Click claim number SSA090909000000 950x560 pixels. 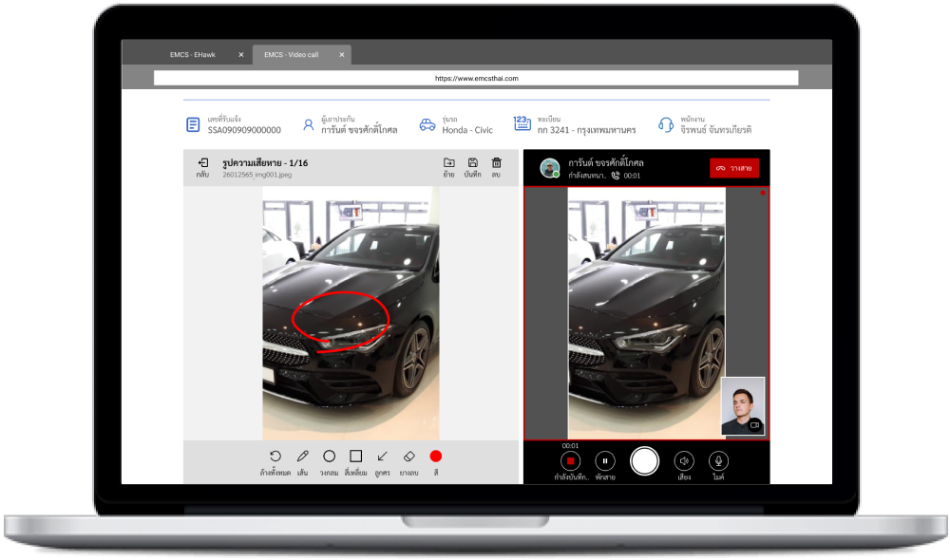(244, 130)
